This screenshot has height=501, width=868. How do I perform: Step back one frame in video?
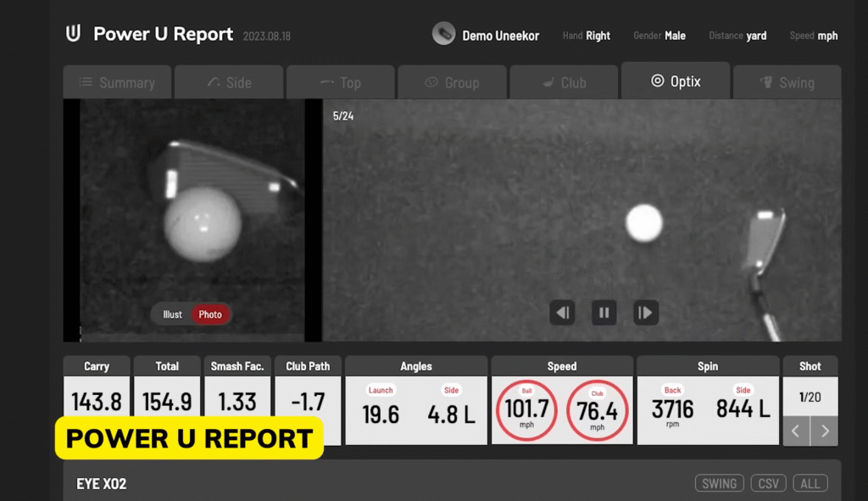coord(562,313)
